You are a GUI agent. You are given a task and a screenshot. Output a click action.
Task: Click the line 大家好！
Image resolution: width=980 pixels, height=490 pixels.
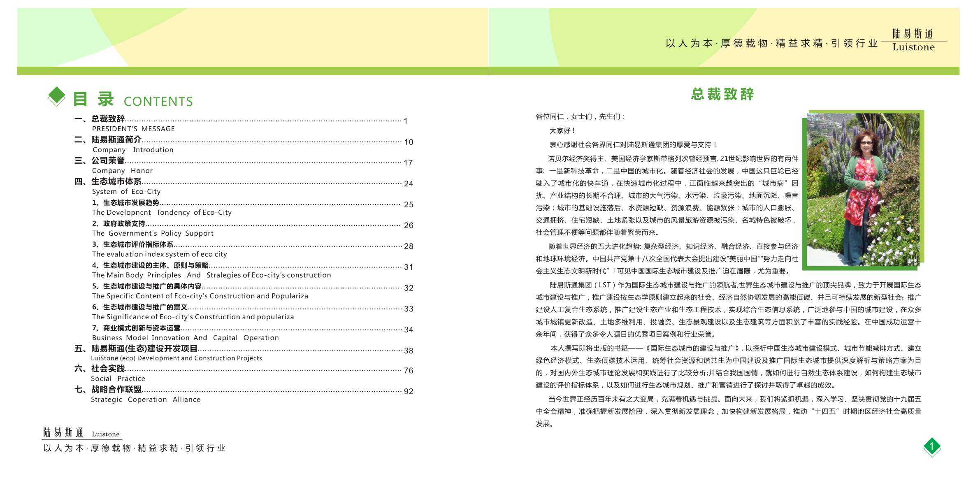point(562,131)
